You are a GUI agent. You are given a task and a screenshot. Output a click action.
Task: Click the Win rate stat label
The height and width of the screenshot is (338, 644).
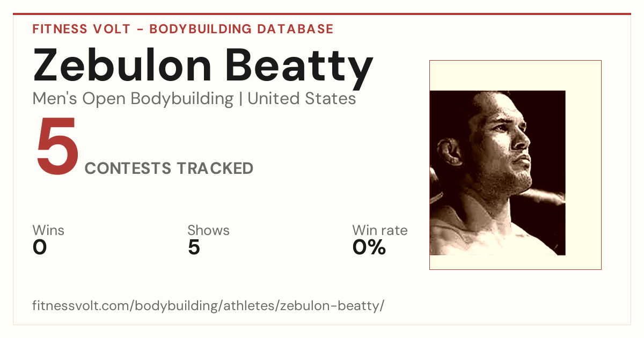pos(379,231)
